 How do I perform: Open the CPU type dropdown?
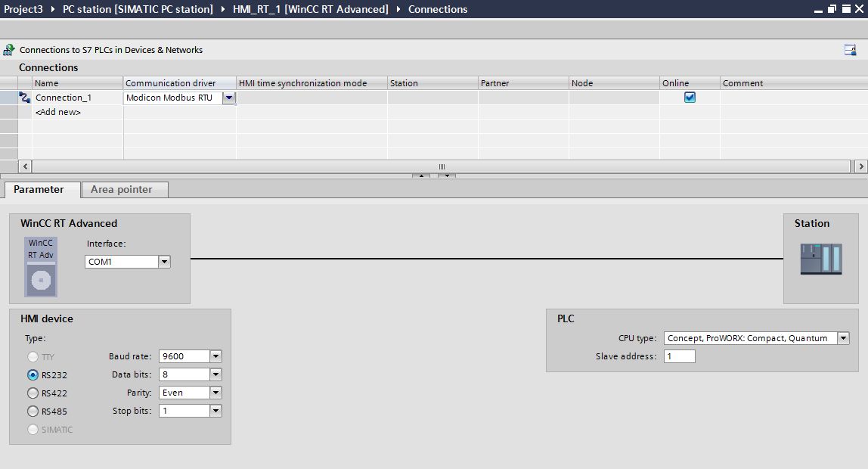coord(843,338)
